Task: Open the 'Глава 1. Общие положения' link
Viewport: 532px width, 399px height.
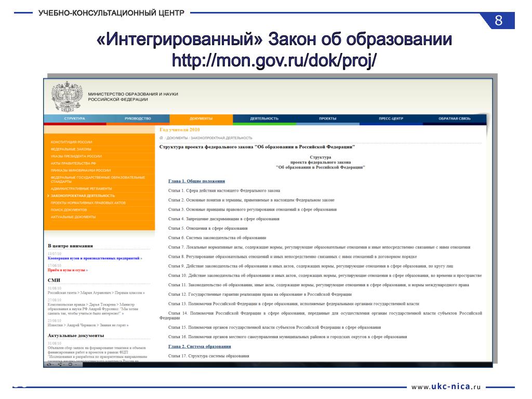Action: 196,181
